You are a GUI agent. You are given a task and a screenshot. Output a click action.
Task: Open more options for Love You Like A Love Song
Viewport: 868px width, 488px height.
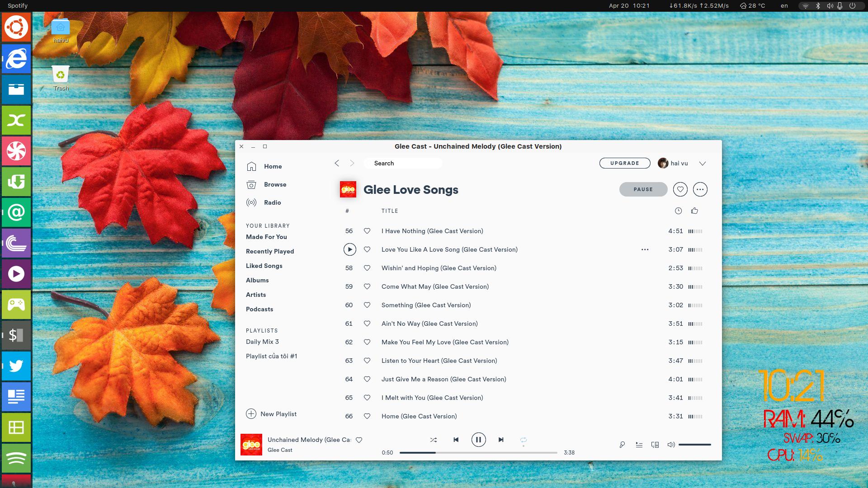[x=645, y=249]
